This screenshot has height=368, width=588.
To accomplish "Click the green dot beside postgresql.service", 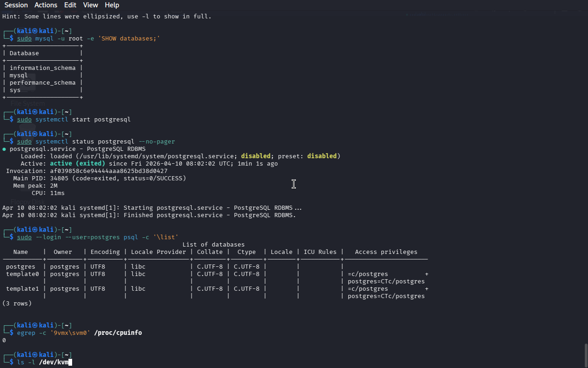I will pyautogui.click(x=4, y=149).
